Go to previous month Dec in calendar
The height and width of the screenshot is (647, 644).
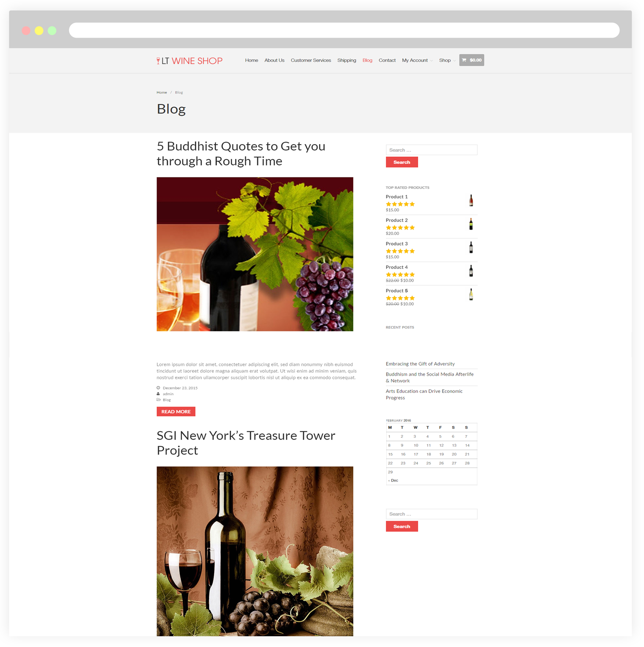(393, 480)
